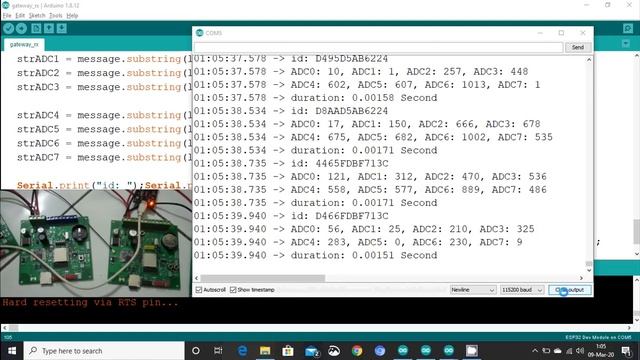Open a sketch with the toolbar Open icon
Viewport: 640px width, 360px height.
coord(49,29)
